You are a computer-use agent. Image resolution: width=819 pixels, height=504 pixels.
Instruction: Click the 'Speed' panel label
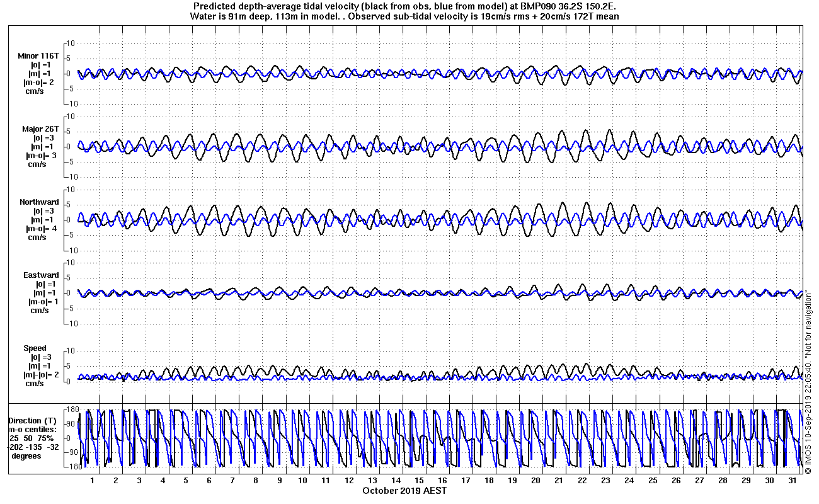point(35,348)
